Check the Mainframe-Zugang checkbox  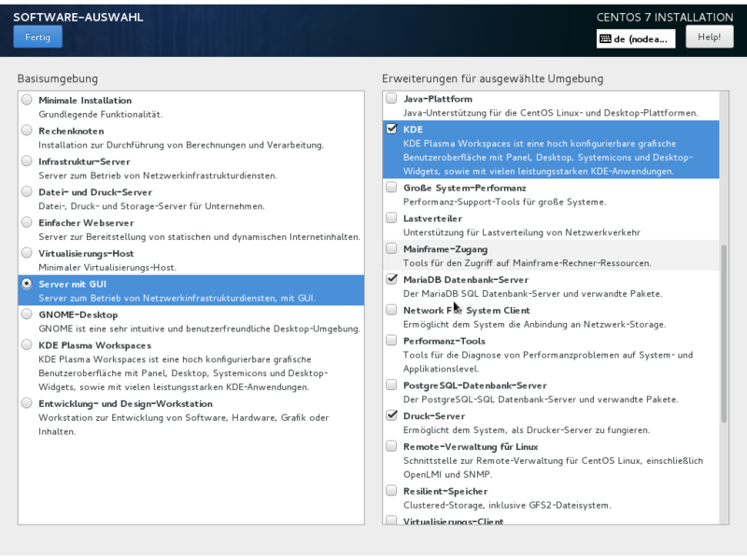pyautogui.click(x=391, y=248)
